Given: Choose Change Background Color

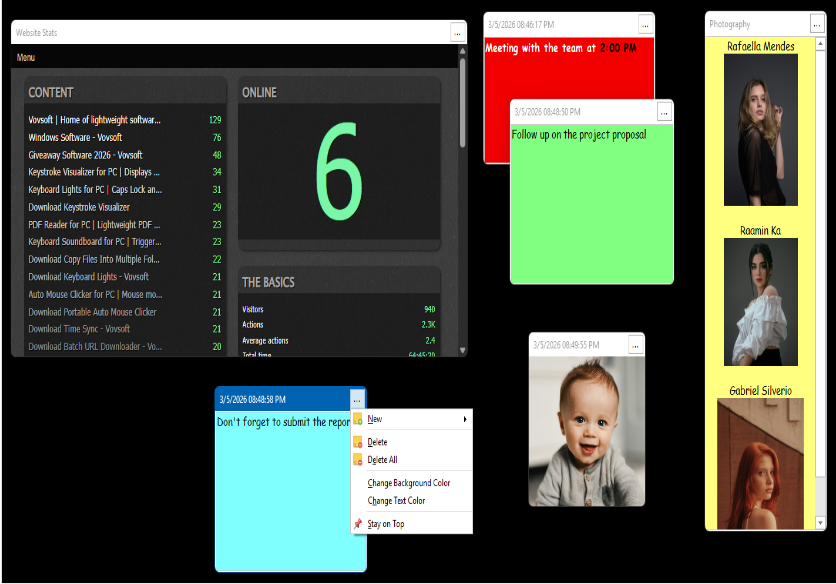Looking at the screenshot, I should (409, 483).
